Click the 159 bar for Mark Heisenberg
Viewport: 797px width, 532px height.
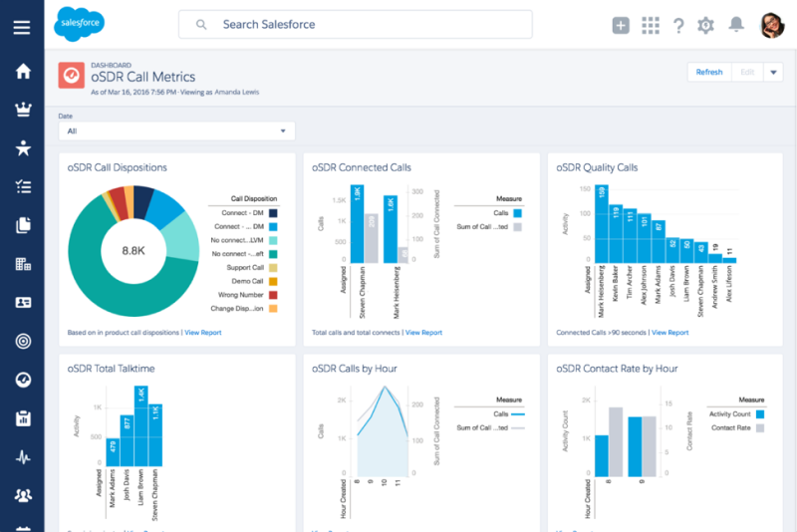(x=602, y=223)
